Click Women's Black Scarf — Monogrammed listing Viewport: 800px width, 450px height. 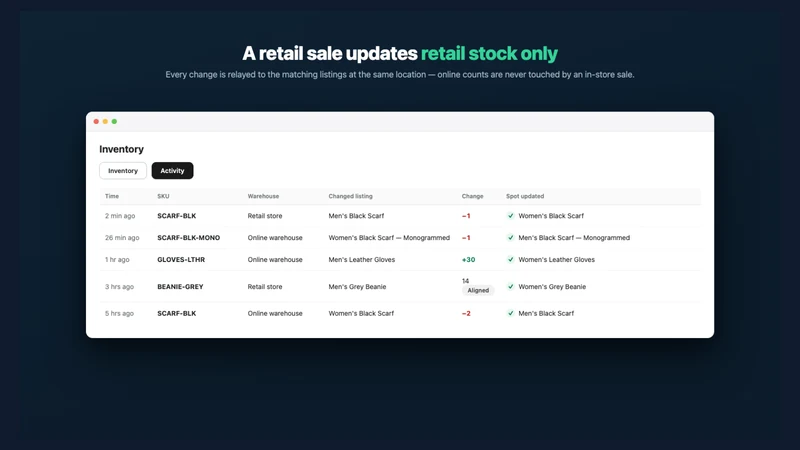[389, 238]
